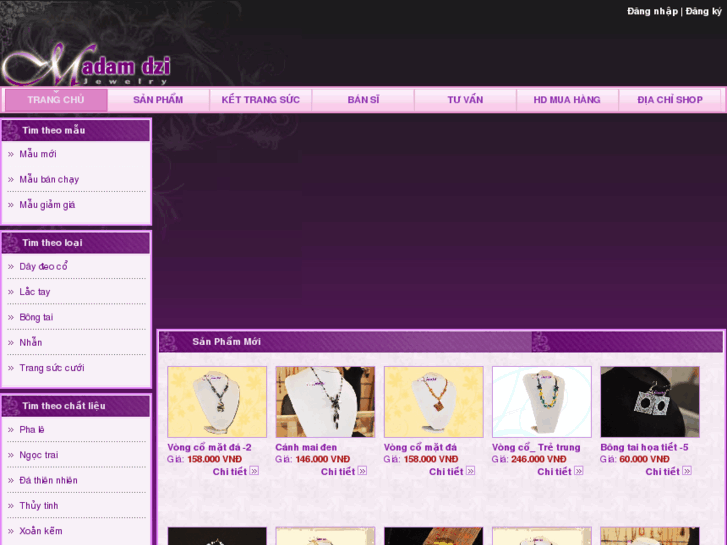Click arrow icon beside Bông tai họa tiết -5 Chi tiết
The image size is (727, 545).
[687, 471]
